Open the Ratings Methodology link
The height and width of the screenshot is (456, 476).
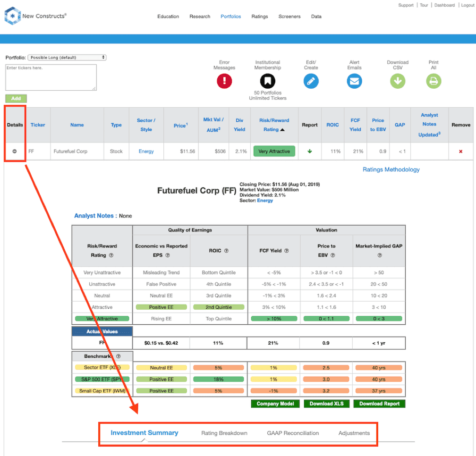pyautogui.click(x=391, y=169)
